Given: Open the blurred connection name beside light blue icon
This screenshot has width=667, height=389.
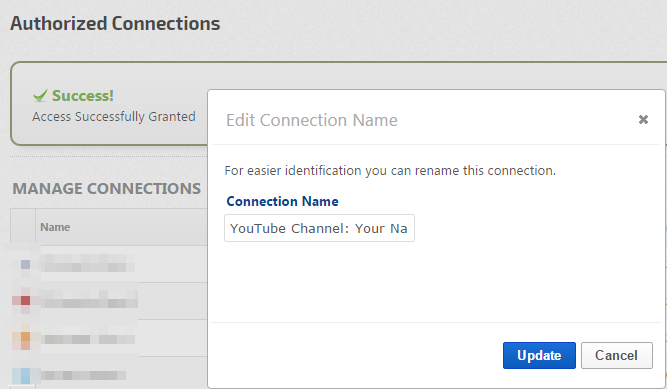Looking at the screenshot, I should tap(83, 375).
